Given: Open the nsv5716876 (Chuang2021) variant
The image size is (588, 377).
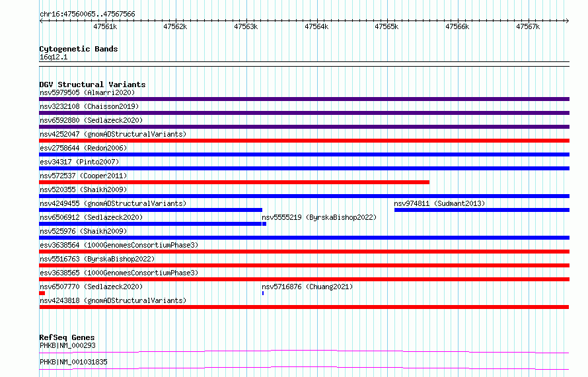Looking at the screenshot, I should click(x=307, y=287).
